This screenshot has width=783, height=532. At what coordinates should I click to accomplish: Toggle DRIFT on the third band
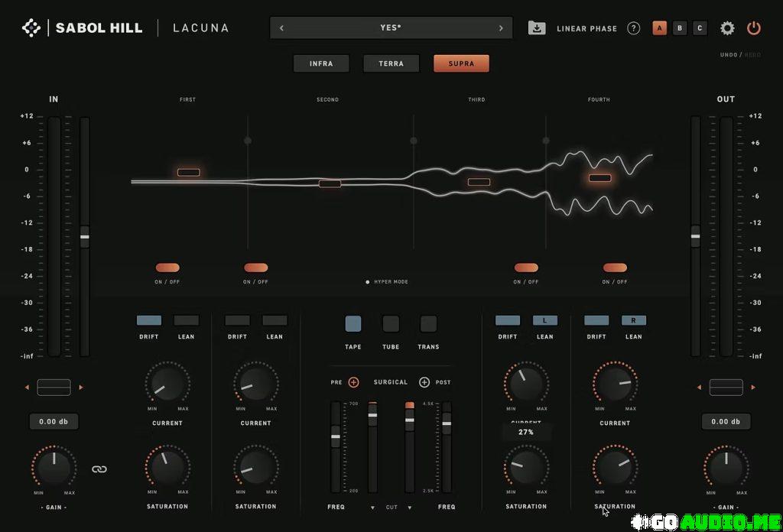point(508,320)
